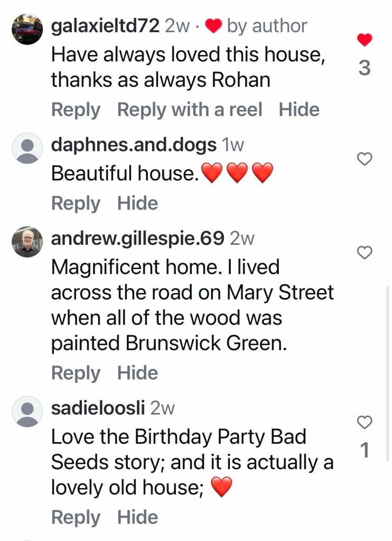
Task: Reply to galaxieltd72's comment
Action: (76, 110)
